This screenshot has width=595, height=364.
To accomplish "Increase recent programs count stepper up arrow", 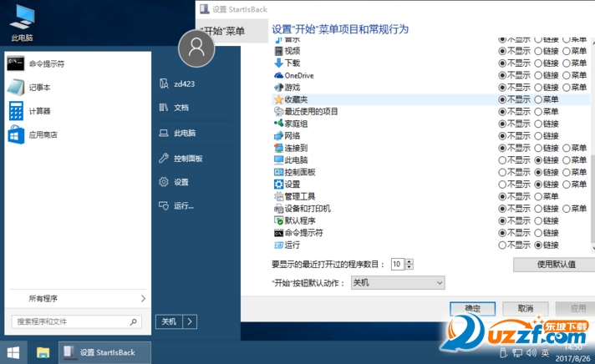I will click(409, 261).
